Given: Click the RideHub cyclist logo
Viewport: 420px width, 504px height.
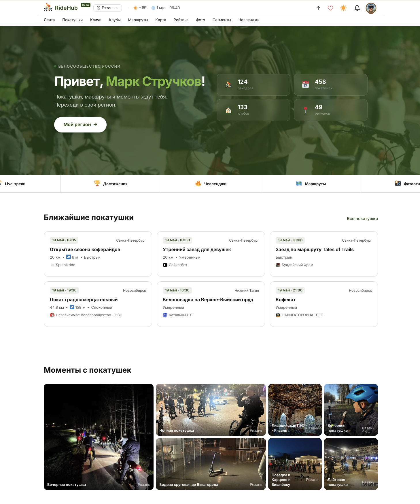Looking at the screenshot, I should click(48, 8).
